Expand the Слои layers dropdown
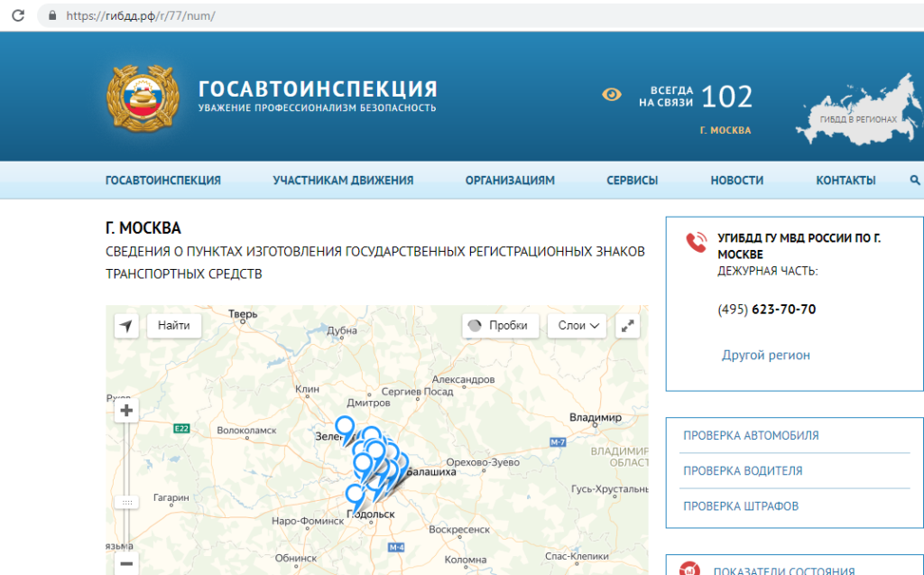 577,326
